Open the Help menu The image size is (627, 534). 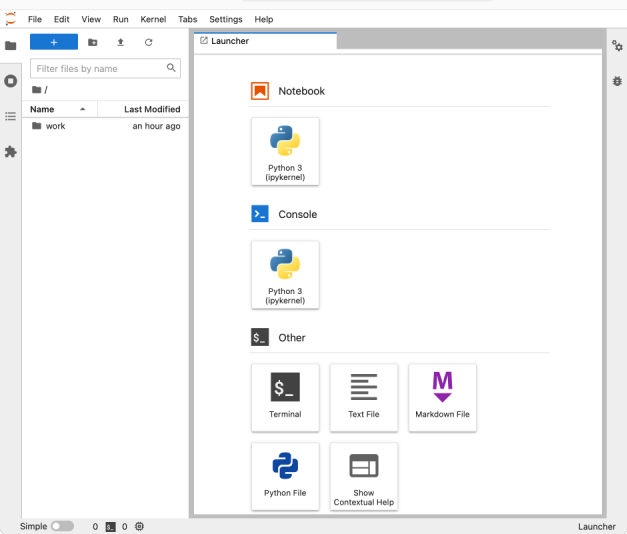coord(264,19)
